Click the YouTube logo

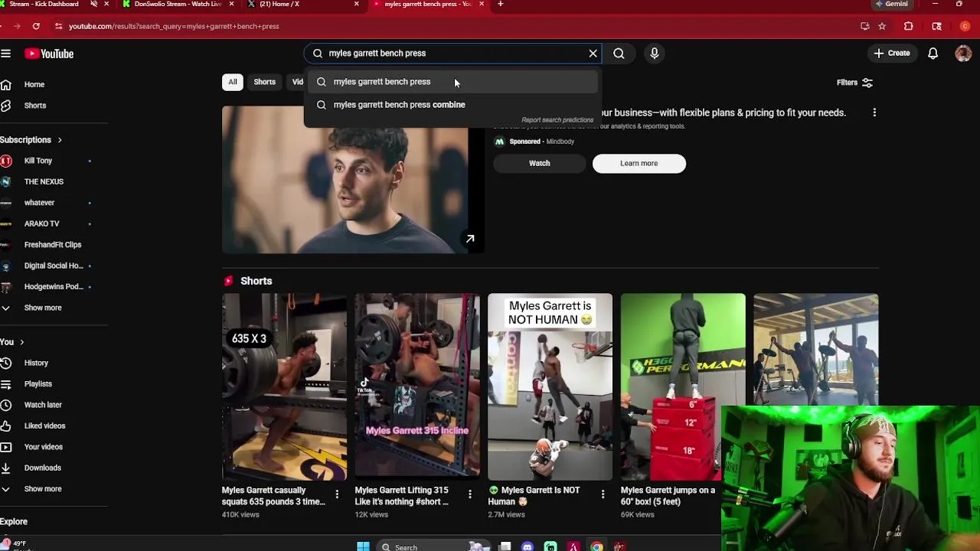coord(49,54)
